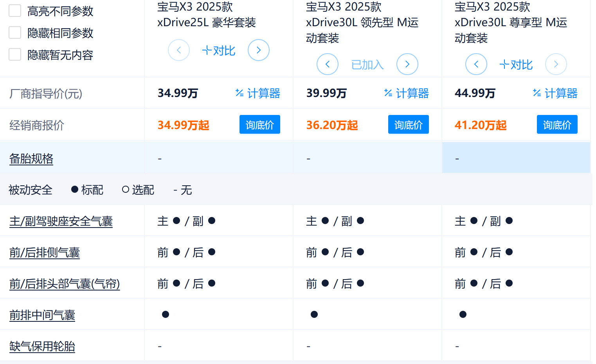Click the xDrive30L 领先型 M运动套装 title
The height and width of the screenshot is (364, 596).
coord(362,22)
